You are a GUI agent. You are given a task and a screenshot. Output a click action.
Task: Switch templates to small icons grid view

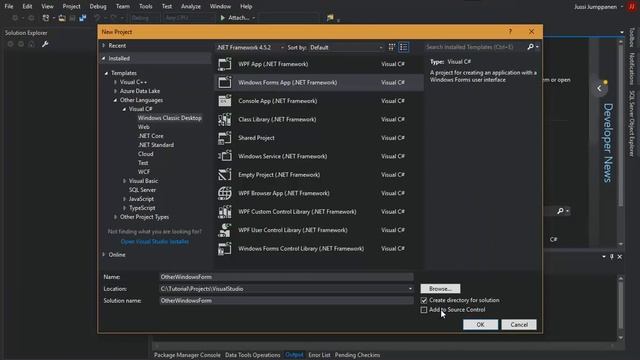tap(392, 47)
